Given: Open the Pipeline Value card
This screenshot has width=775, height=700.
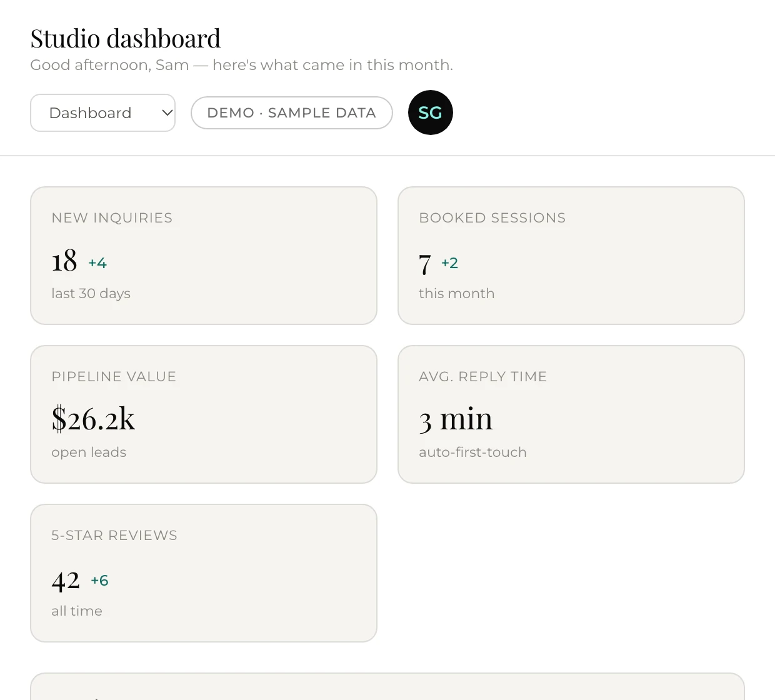Looking at the screenshot, I should 204,414.
